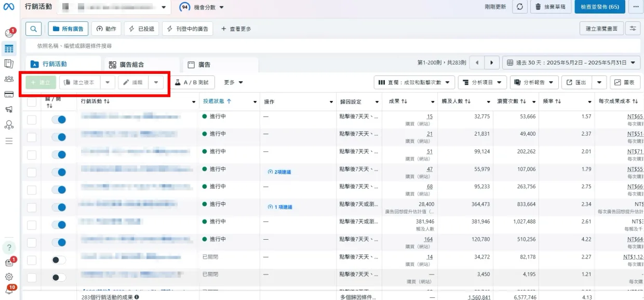Open the advertising megaphone icon in sidebar
644x300 pixels.
(9, 109)
